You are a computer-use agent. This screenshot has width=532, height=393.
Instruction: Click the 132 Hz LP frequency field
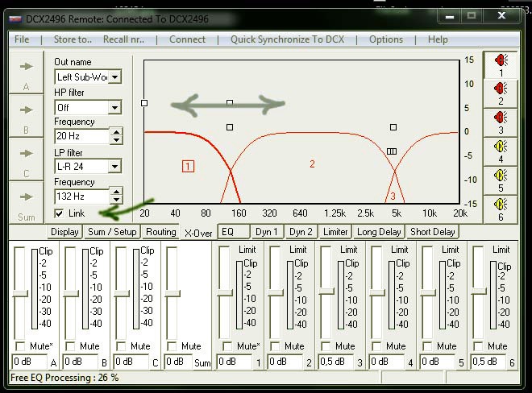[81, 196]
